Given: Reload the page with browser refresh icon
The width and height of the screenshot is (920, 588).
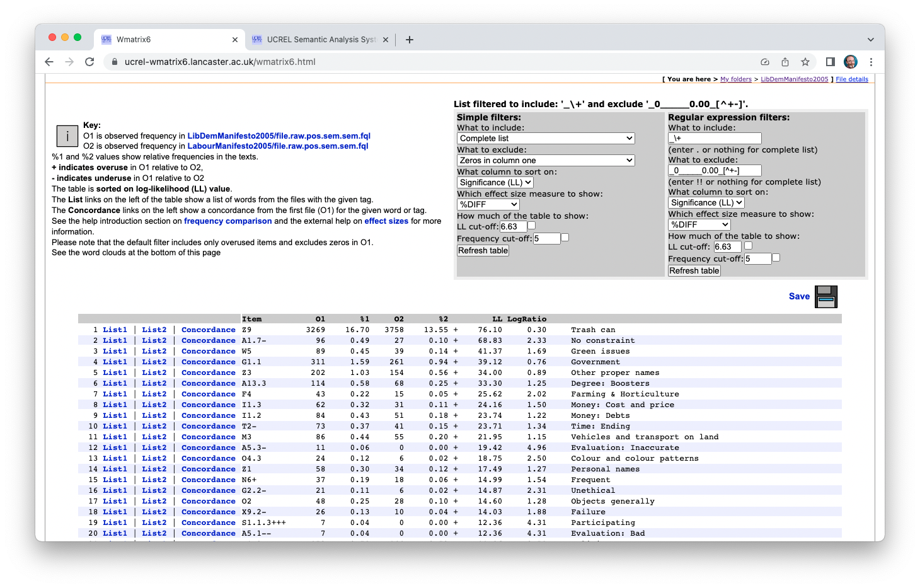Looking at the screenshot, I should click(x=89, y=62).
